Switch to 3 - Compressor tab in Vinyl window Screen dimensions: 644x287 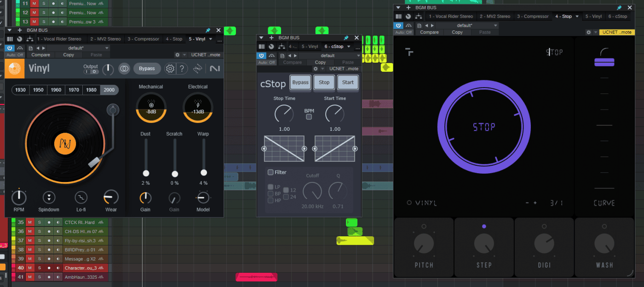[144, 39]
